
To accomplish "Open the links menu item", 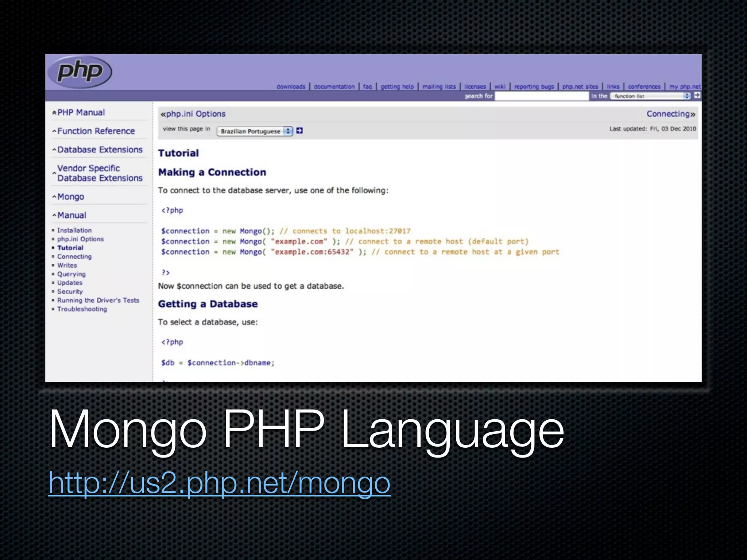I will (x=613, y=87).
